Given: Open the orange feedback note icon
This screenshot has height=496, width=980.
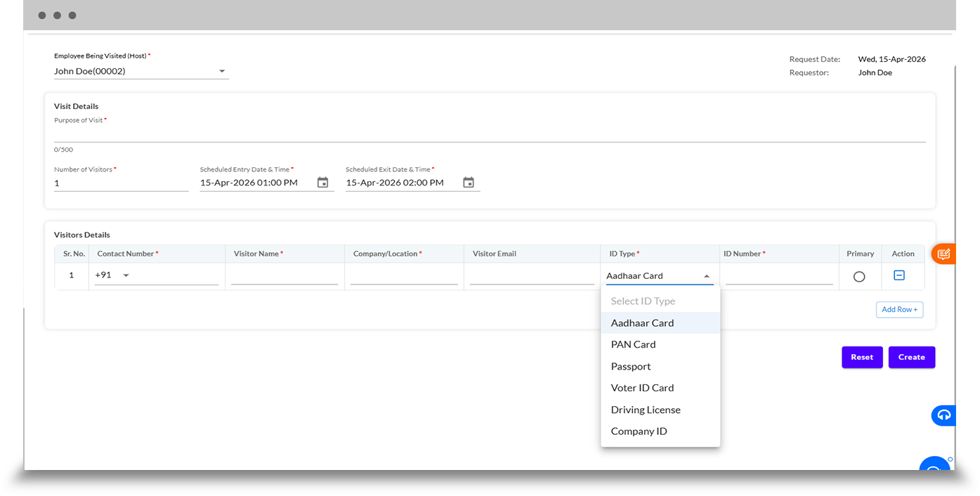Looking at the screenshot, I should [x=943, y=254].
